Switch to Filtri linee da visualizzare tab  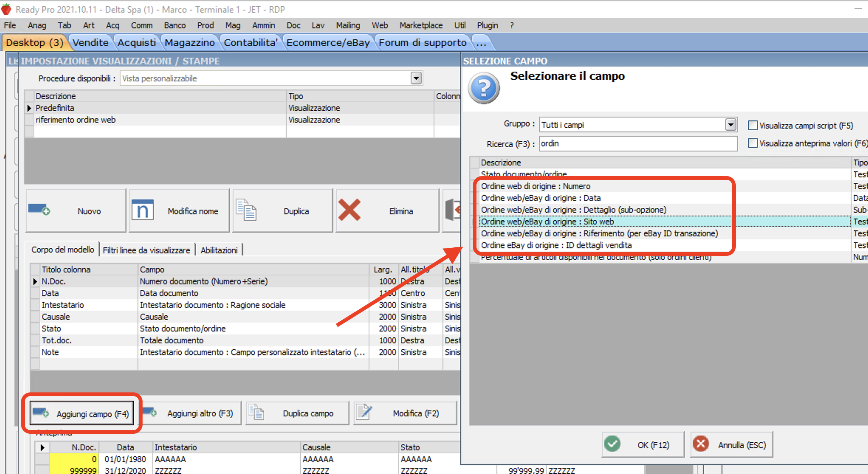coord(147,250)
